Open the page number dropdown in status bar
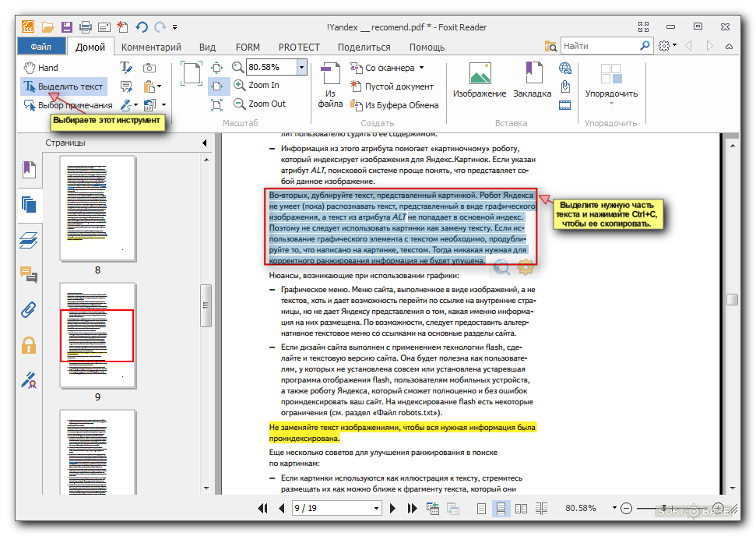756x536 pixels. pos(376,508)
